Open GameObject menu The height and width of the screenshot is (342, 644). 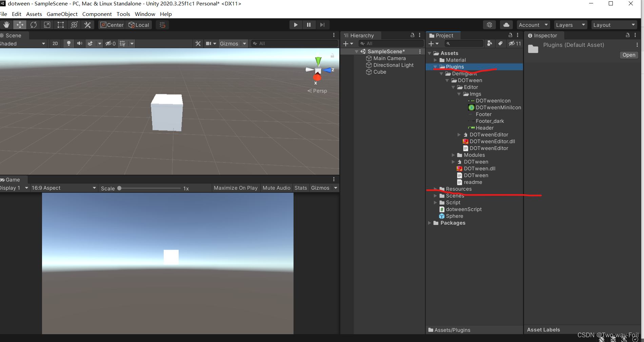click(62, 14)
